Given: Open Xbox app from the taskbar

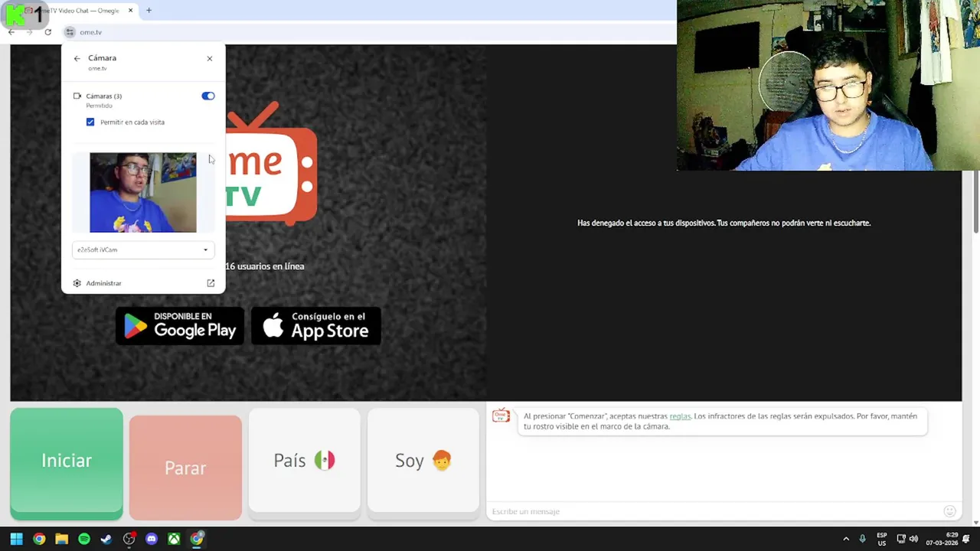Looking at the screenshot, I should pyautogui.click(x=175, y=539).
